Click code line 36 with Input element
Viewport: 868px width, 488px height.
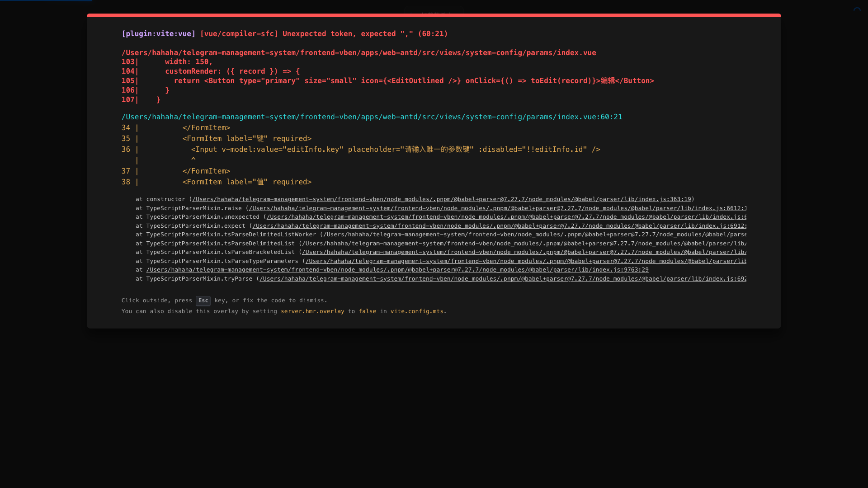[x=395, y=150]
